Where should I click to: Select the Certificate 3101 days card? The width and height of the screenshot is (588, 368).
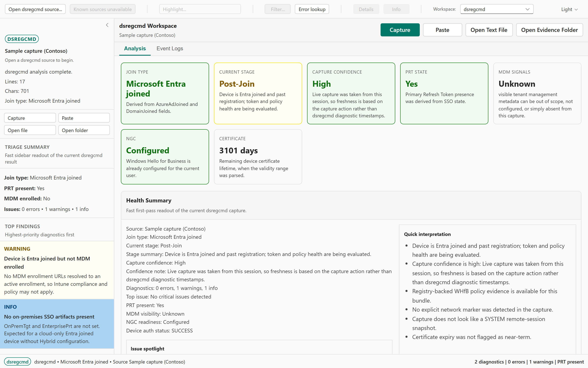tap(258, 157)
